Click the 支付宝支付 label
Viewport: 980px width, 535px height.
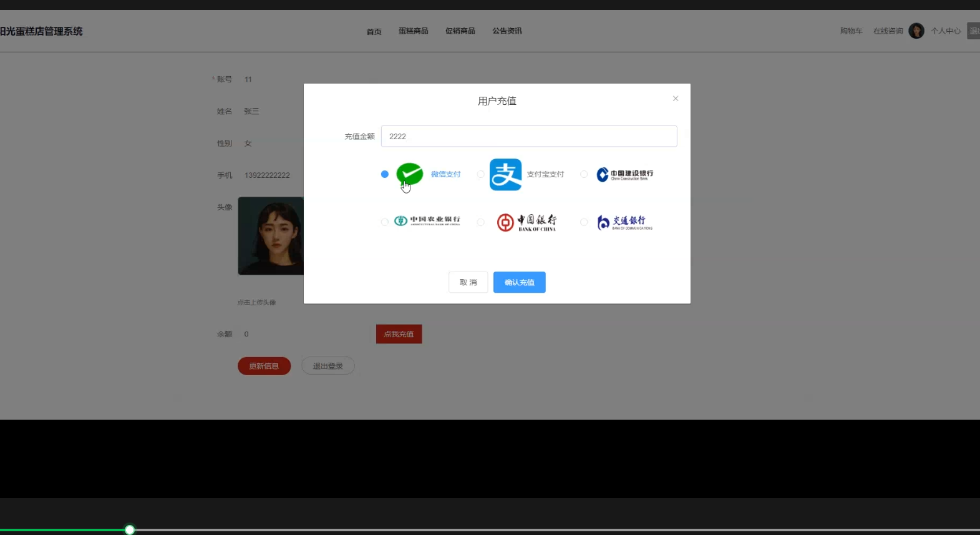pos(545,174)
